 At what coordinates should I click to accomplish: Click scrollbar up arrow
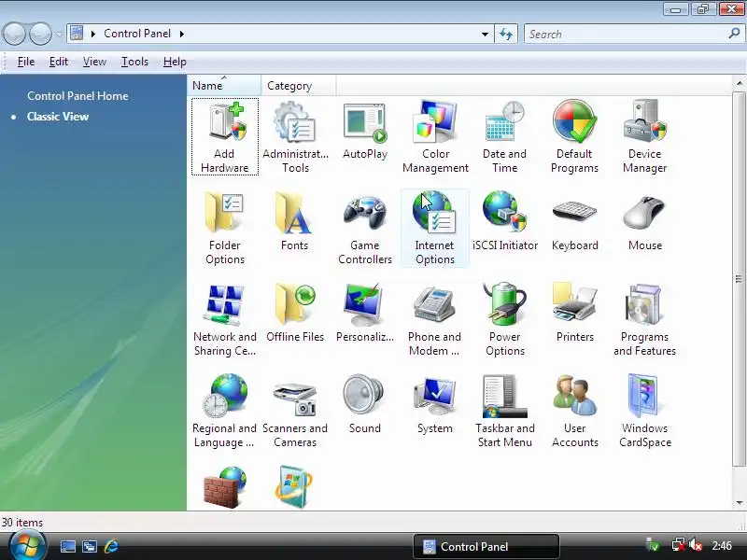coord(739,83)
